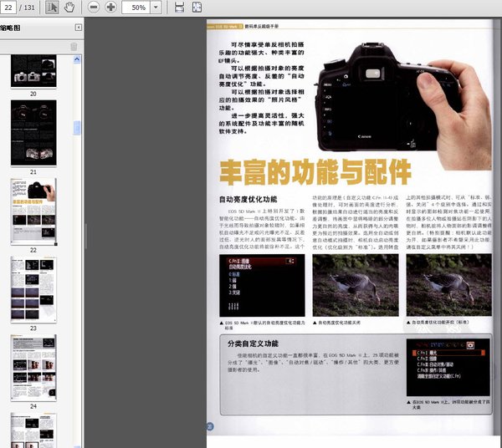Click the page number circle at page bottom
This screenshot has height=448, width=502.
click(210, 426)
